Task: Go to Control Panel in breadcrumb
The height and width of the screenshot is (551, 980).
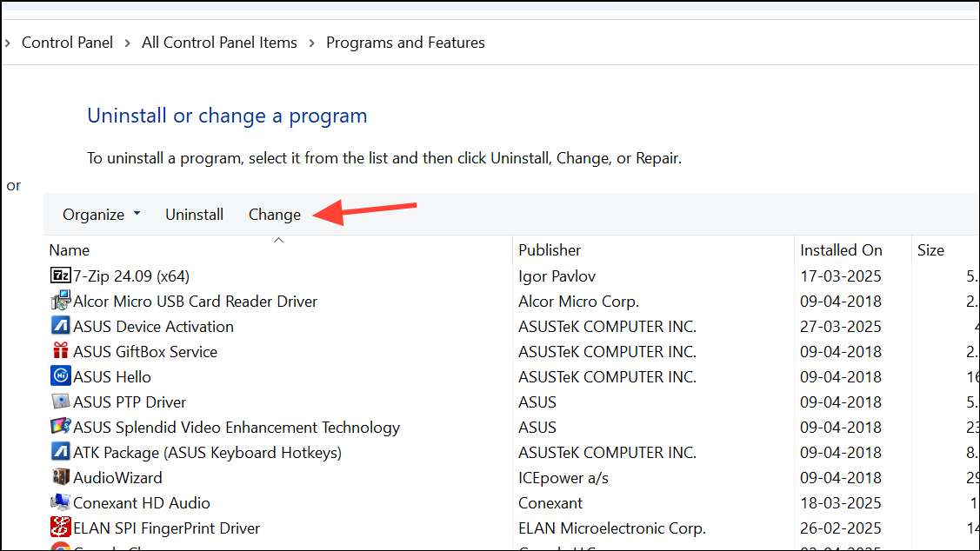Action: pos(68,43)
